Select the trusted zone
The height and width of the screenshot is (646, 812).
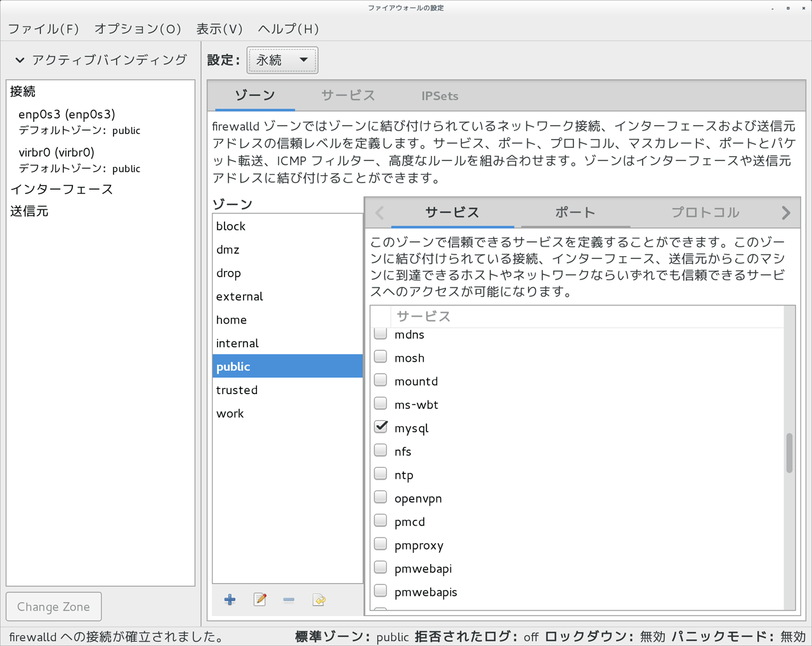point(287,390)
